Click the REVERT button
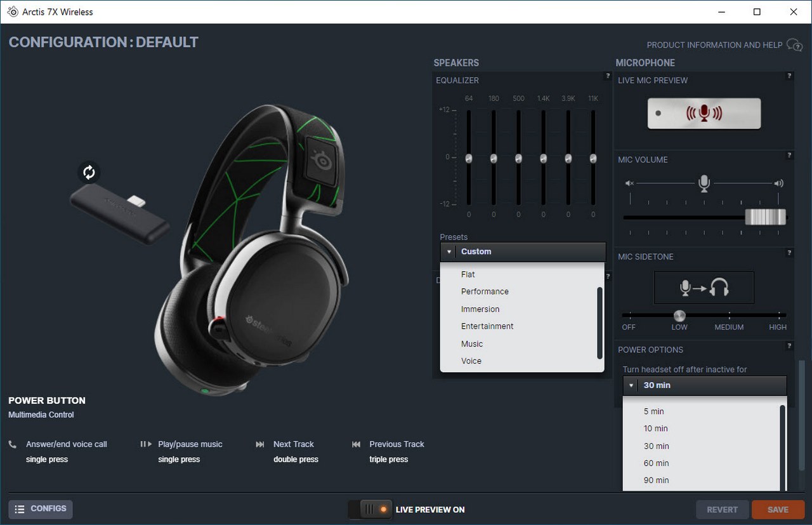812x525 pixels. pos(722,509)
